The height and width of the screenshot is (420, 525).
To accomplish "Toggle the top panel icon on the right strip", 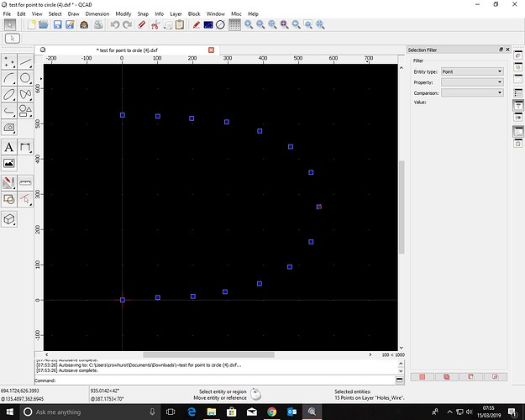I will click(518, 55).
